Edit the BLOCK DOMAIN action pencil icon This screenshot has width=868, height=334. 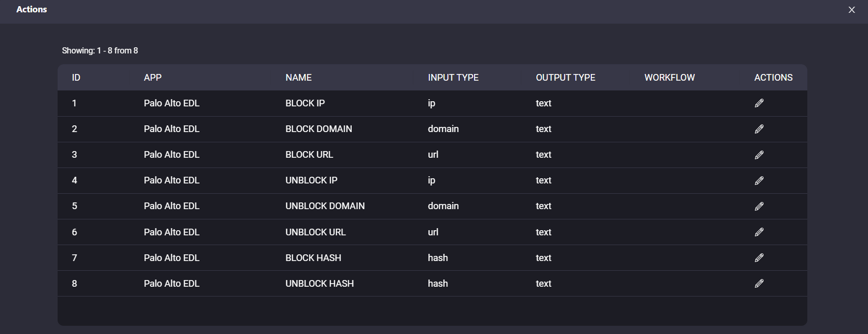[x=759, y=129]
